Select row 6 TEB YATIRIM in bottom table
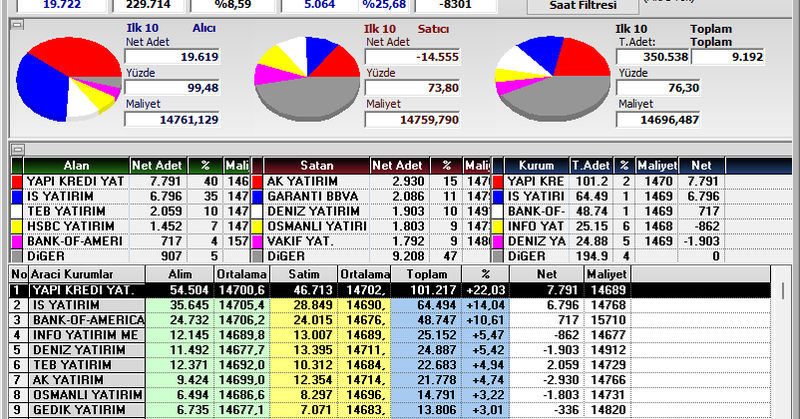This screenshot has height=419, width=800. pyautogui.click(x=390, y=365)
